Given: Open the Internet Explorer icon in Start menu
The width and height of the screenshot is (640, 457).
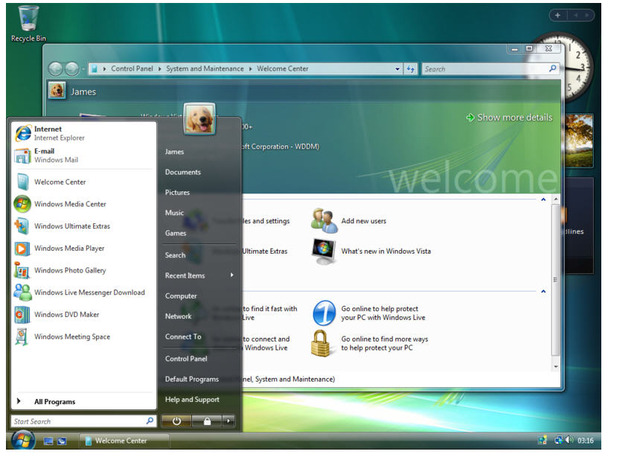Looking at the screenshot, I should click(x=23, y=133).
